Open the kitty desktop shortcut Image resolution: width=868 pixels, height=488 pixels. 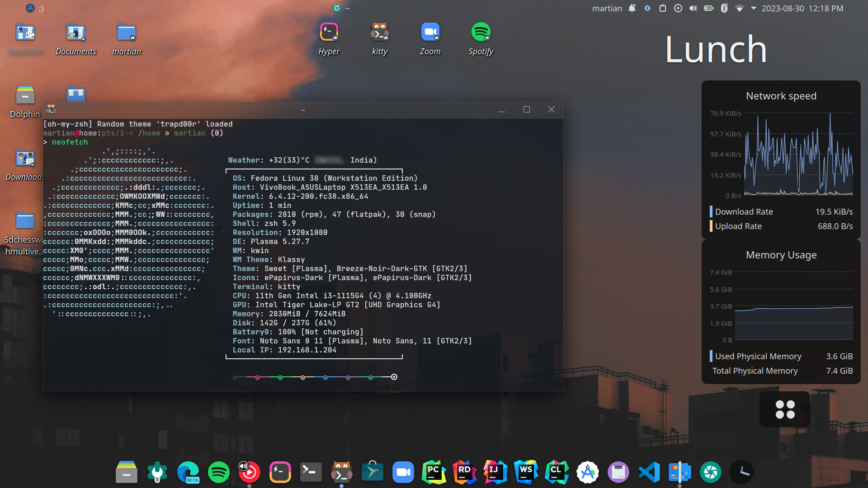click(380, 39)
